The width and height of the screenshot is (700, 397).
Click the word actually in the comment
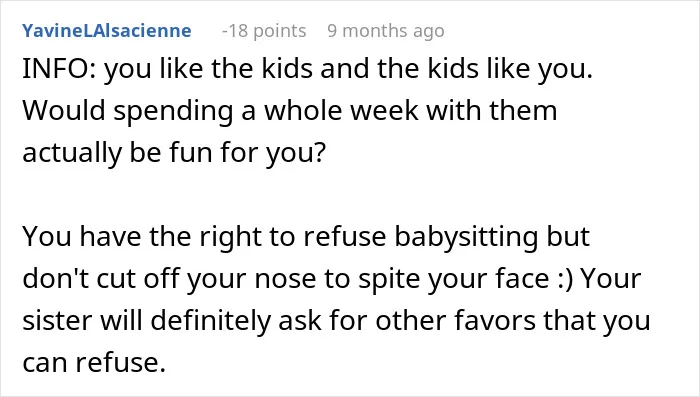tap(72, 152)
